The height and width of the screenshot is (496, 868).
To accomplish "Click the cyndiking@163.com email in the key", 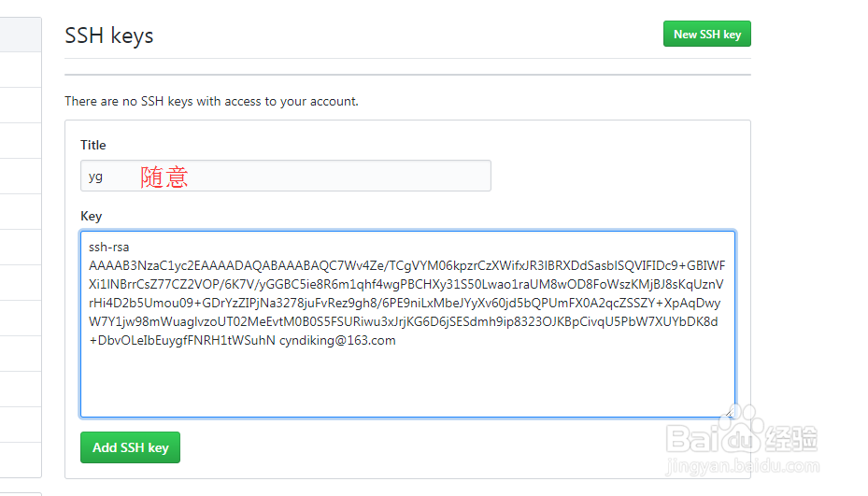I will click(337, 340).
